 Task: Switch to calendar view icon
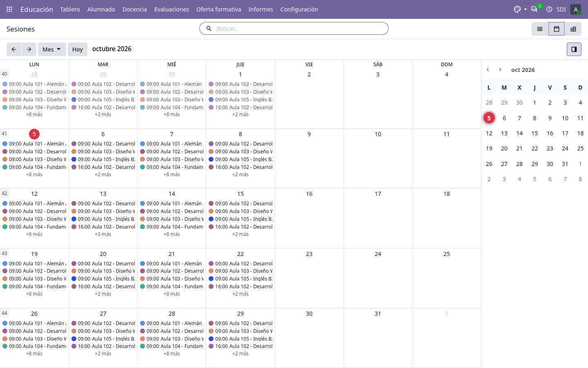(x=557, y=29)
